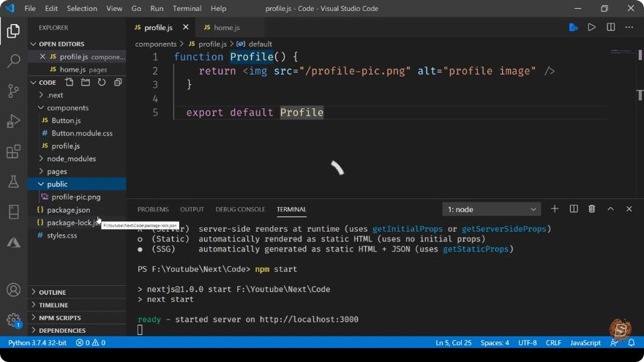
Task: Switch to the home.js editor tab
Action: click(226, 28)
